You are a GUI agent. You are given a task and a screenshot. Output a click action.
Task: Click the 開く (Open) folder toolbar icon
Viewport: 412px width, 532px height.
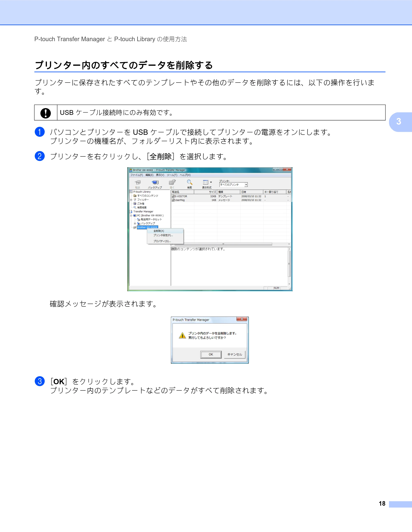click(x=172, y=182)
